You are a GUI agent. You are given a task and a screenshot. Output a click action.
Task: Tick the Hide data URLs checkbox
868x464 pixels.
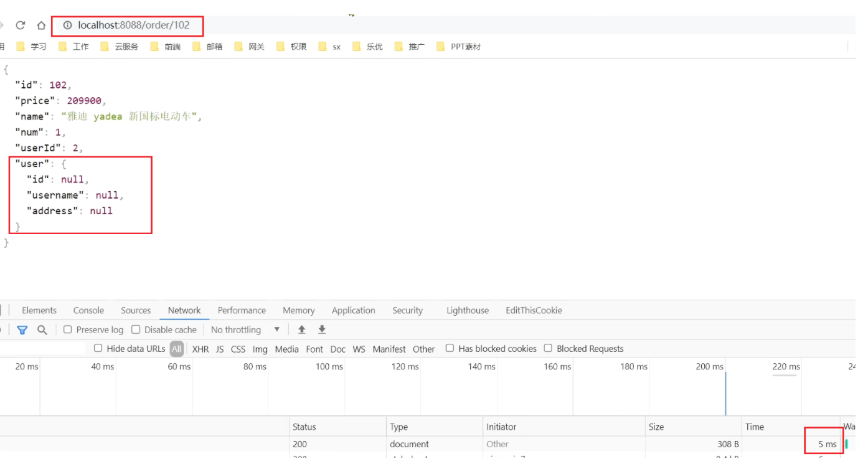click(x=98, y=348)
